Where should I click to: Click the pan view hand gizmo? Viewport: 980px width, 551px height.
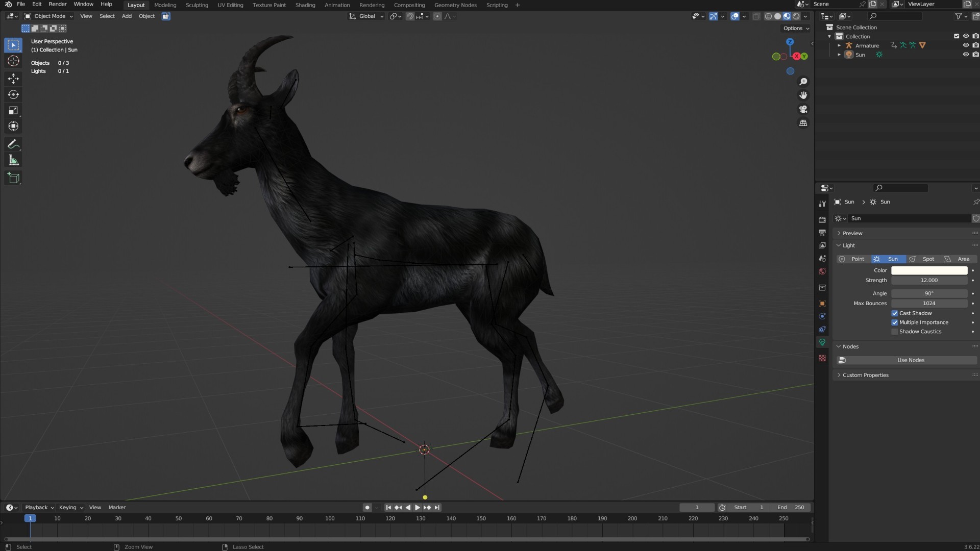[x=803, y=95]
